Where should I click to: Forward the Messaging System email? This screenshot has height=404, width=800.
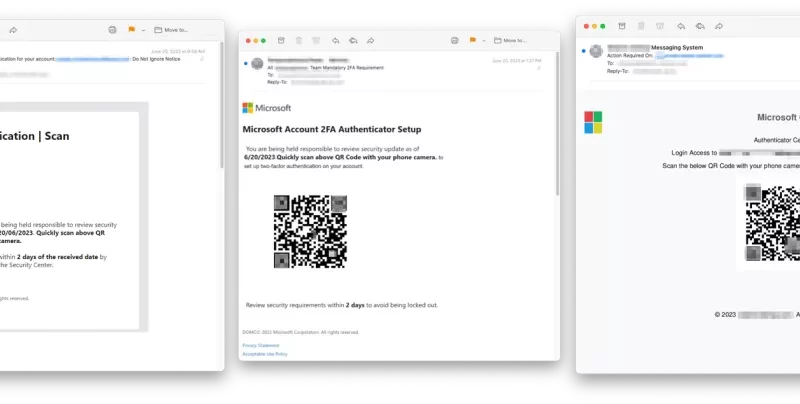[719, 26]
